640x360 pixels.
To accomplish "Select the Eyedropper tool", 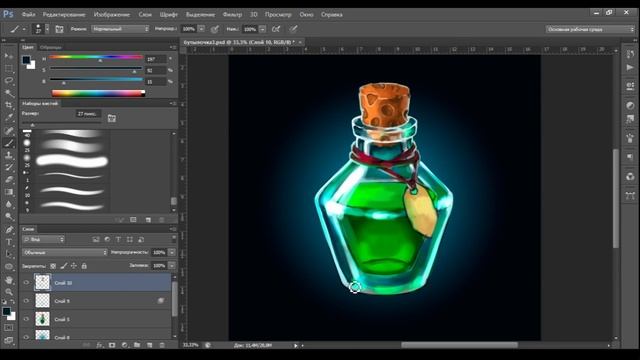I will pyautogui.click(x=9, y=118).
